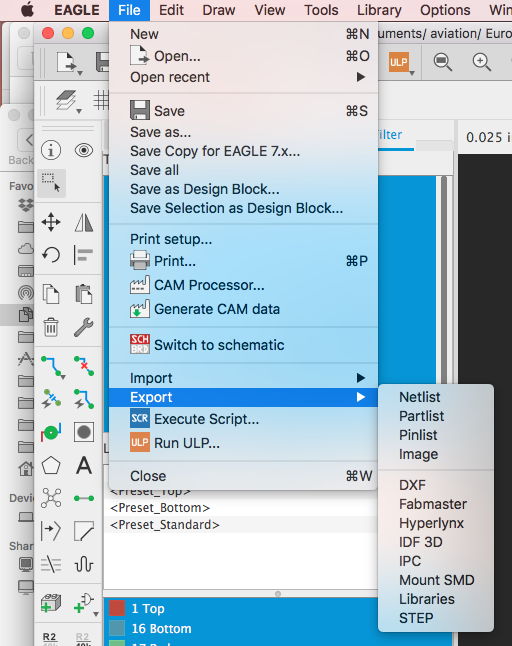Open the Apple menu
The image size is (512, 646).
click(x=28, y=10)
